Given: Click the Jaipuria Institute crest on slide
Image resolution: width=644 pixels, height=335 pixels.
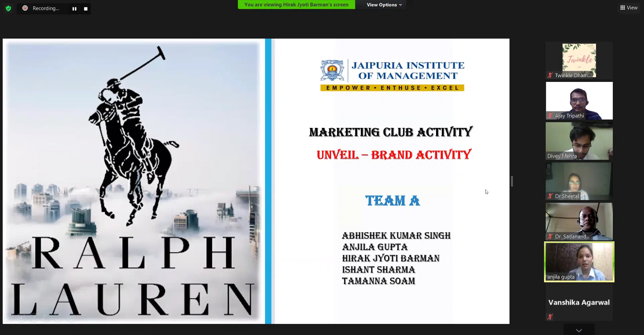Looking at the screenshot, I should pos(332,70).
